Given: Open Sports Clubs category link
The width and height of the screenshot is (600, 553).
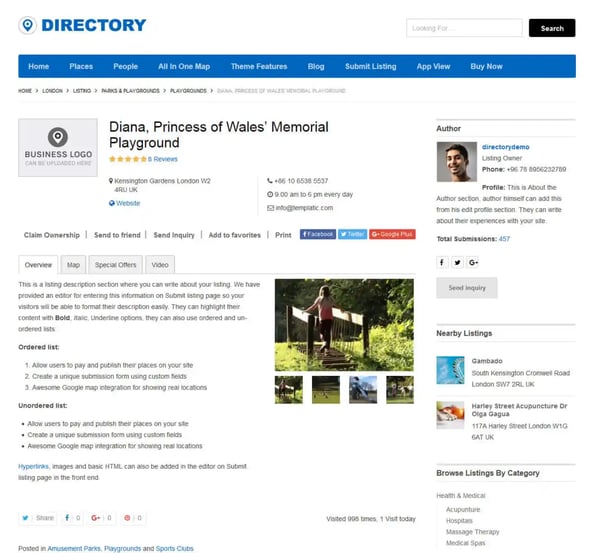Looking at the screenshot, I should (174, 548).
